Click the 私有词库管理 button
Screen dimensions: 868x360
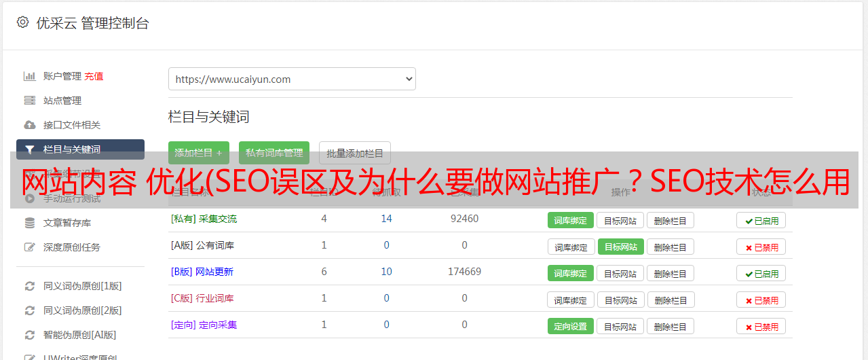click(x=274, y=153)
